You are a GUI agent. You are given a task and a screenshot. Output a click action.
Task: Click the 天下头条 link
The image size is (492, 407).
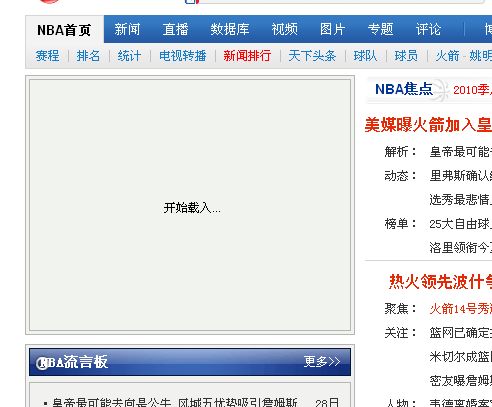[312, 56]
